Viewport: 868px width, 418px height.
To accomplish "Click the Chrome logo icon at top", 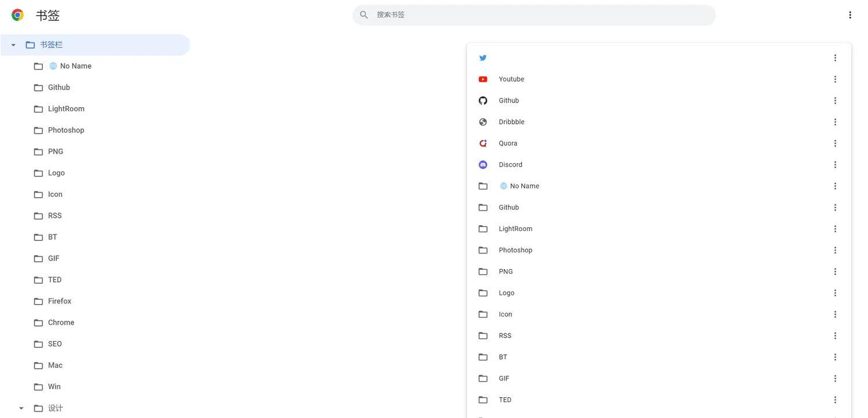I will coord(18,15).
